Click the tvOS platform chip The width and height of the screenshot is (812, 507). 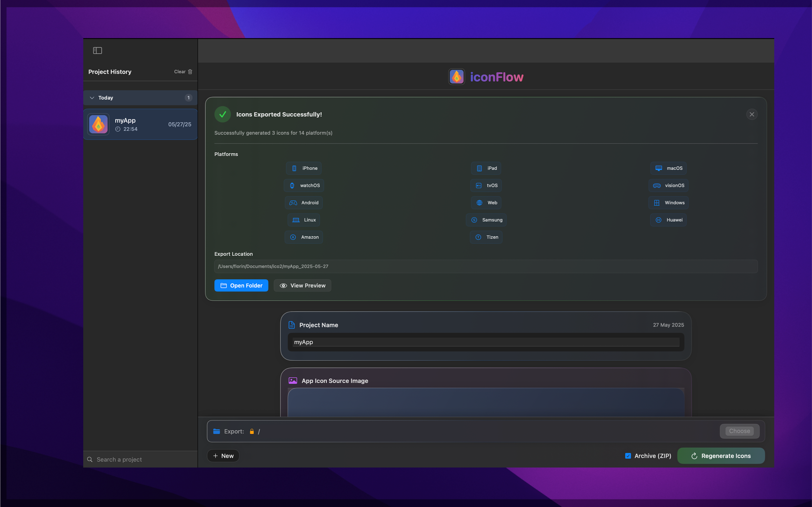(x=486, y=185)
